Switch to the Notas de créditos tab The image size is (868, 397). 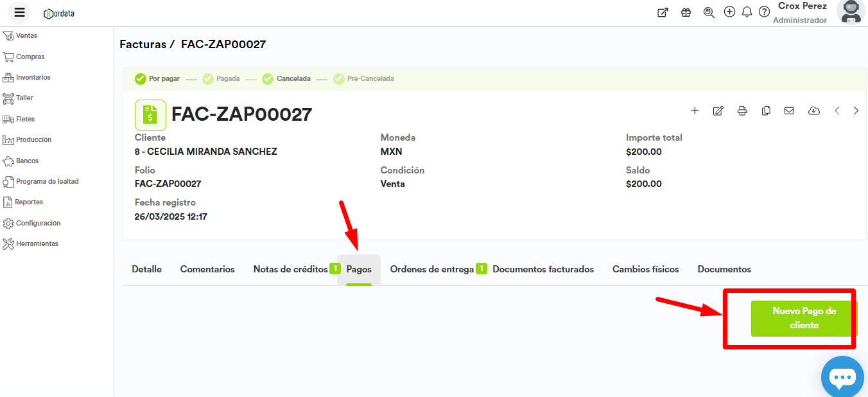(290, 269)
